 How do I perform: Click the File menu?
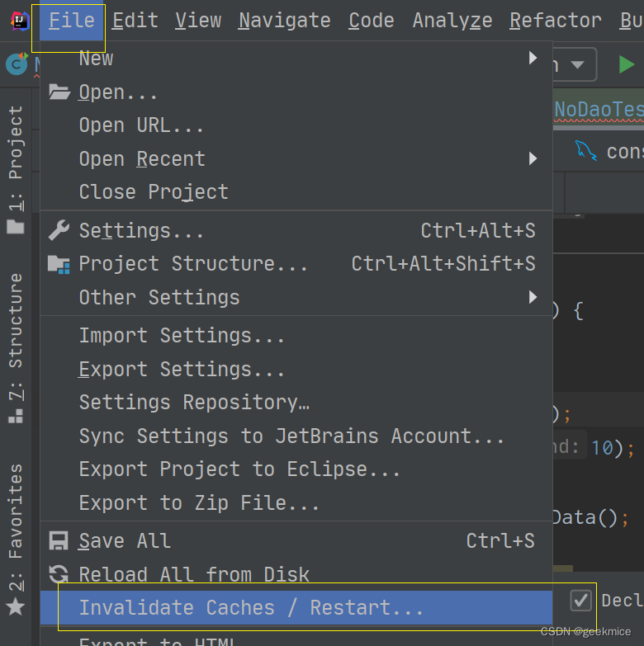(x=71, y=21)
